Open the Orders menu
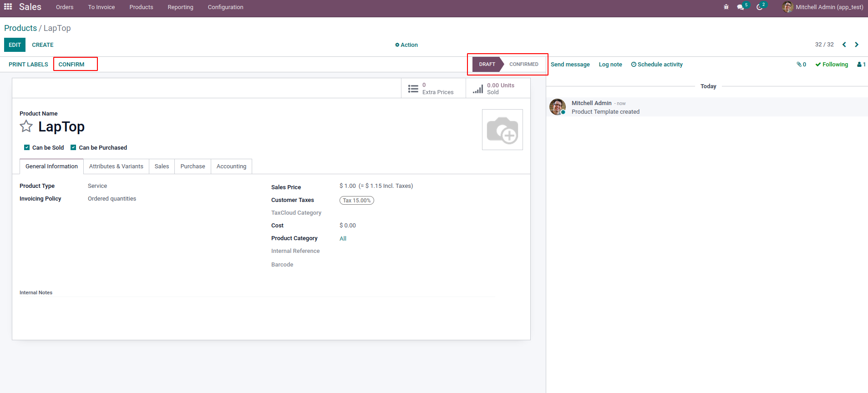 [65, 7]
